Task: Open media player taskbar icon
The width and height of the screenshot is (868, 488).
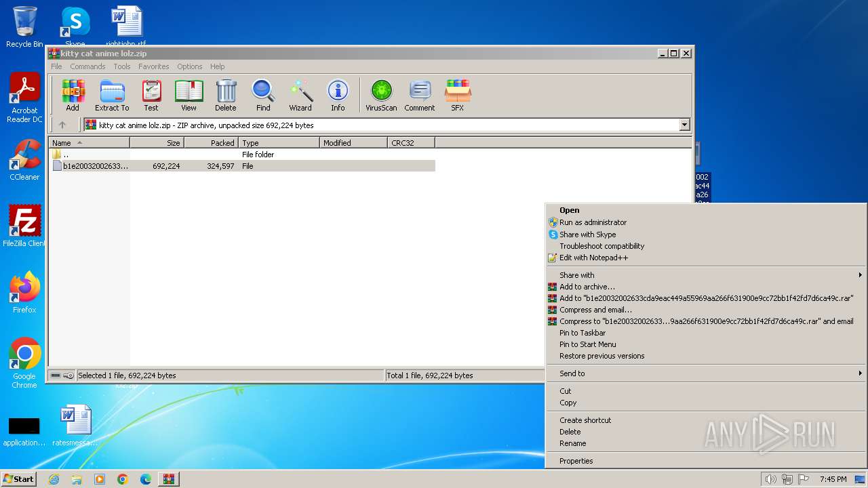Action: 100,479
